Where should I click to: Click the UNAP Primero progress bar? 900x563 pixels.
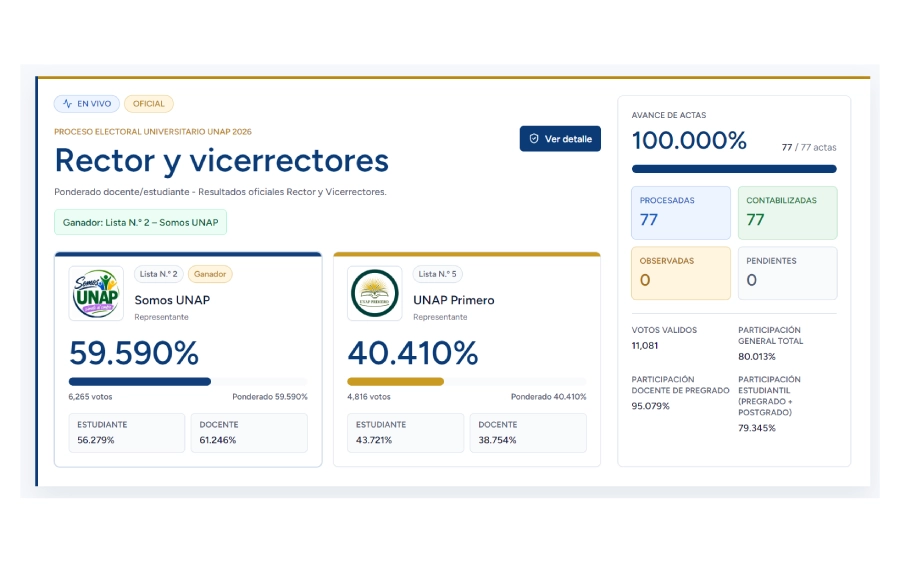pos(467,382)
